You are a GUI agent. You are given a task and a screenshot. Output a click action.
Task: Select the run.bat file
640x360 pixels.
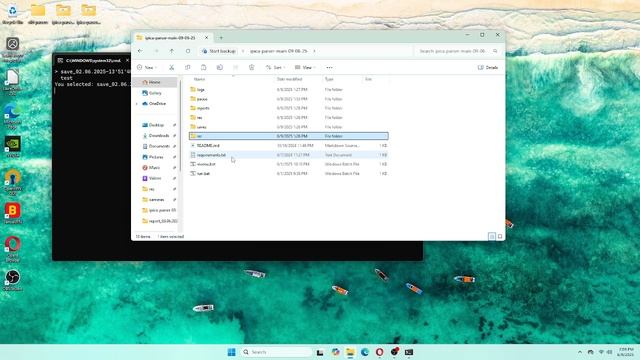(x=289, y=173)
